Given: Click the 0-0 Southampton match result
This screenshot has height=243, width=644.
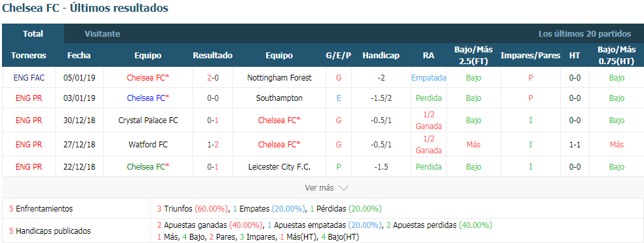Looking at the screenshot, I should (213, 98).
